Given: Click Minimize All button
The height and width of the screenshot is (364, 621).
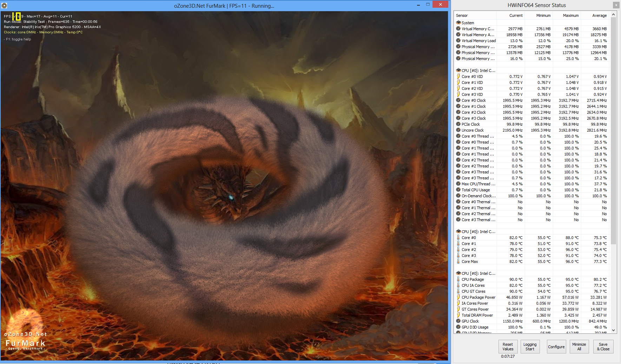Looking at the screenshot, I should [579, 346].
